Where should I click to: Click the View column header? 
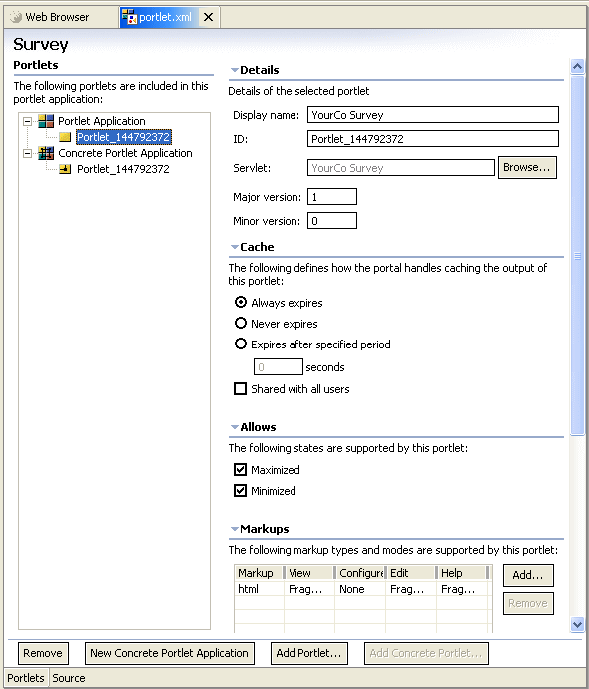point(309,573)
